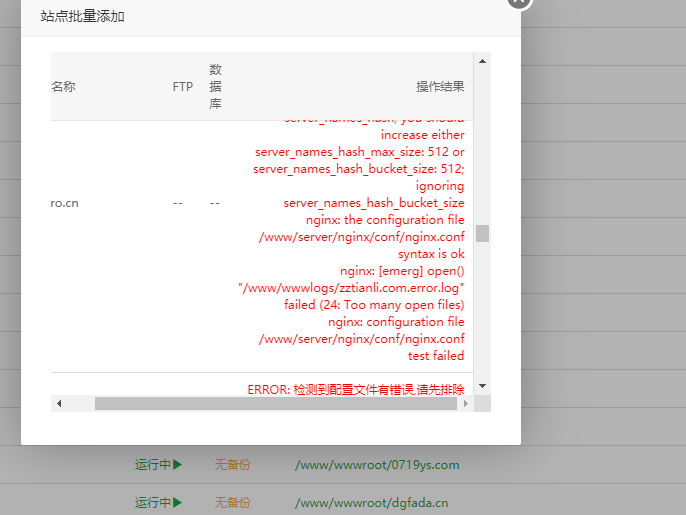Click the 操作结果 column header
686x515 pixels.
pos(440,87)
